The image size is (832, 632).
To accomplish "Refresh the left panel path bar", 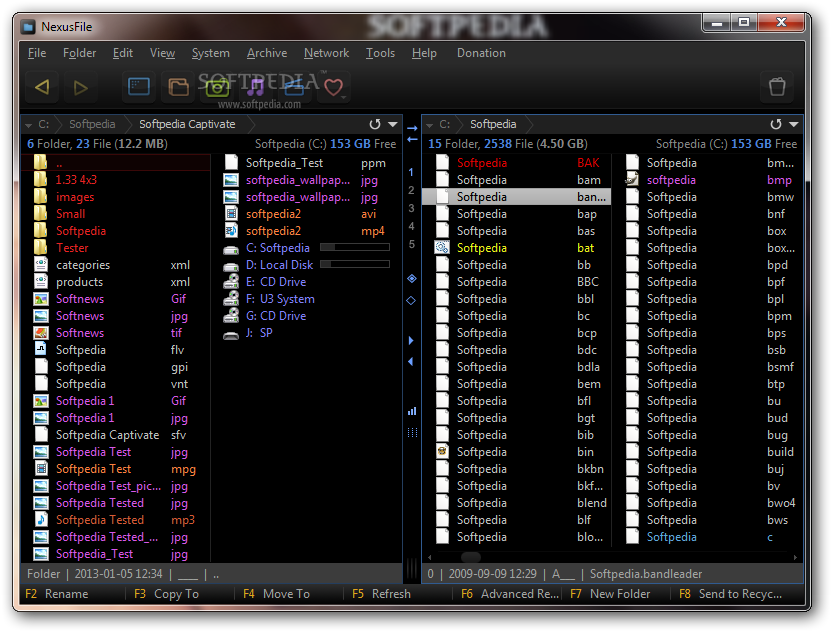I will [375, 124].
